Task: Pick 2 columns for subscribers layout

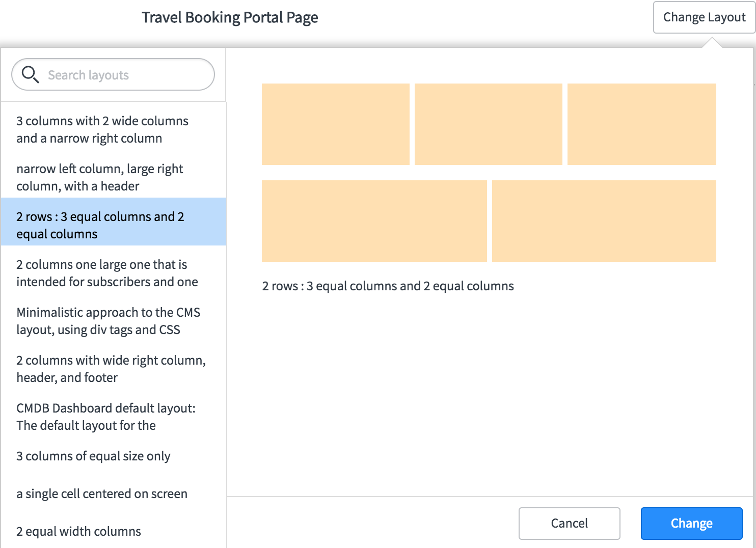Action: tap(114, 273)
